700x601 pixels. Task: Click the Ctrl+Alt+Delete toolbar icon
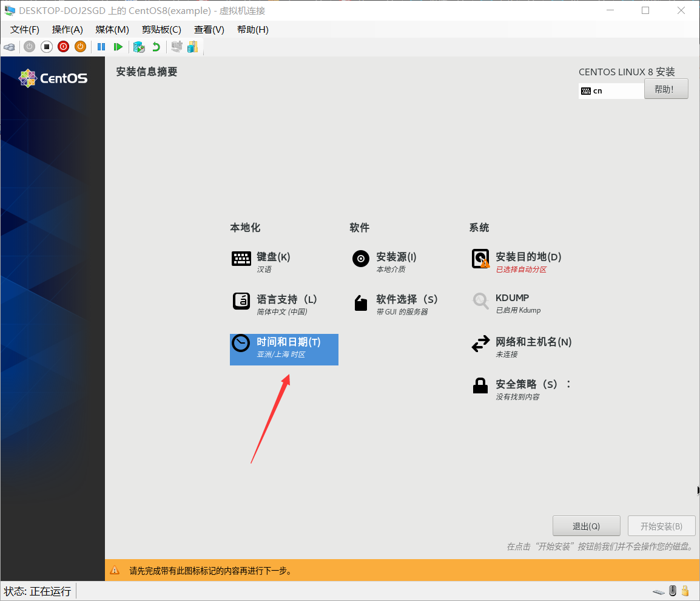9,47
